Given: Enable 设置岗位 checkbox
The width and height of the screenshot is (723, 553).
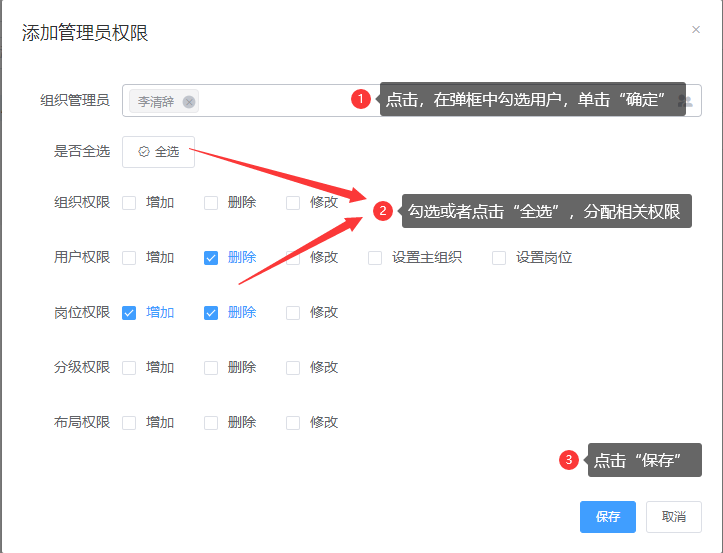Looking at the screenshot, I should pos(499,258).
